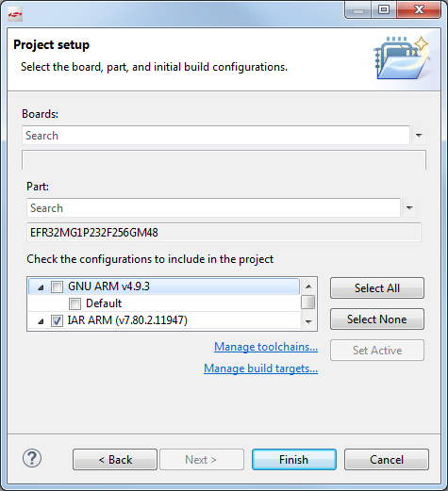The image size is (448, 491).
Task: Maximize the dialog window
Action: (x=384, y=10)
